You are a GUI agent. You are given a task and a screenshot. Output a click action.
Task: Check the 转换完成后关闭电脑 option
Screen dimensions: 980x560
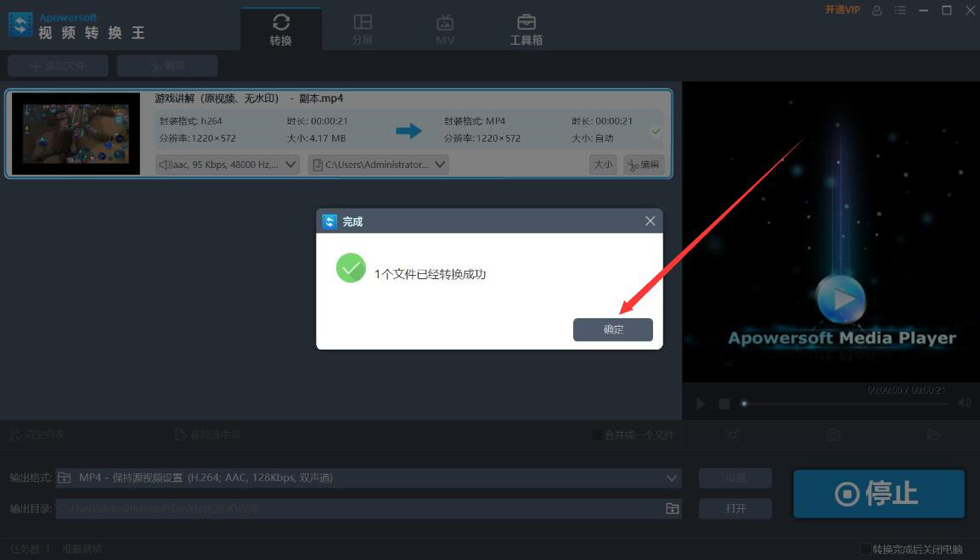[x=865, y=550]
